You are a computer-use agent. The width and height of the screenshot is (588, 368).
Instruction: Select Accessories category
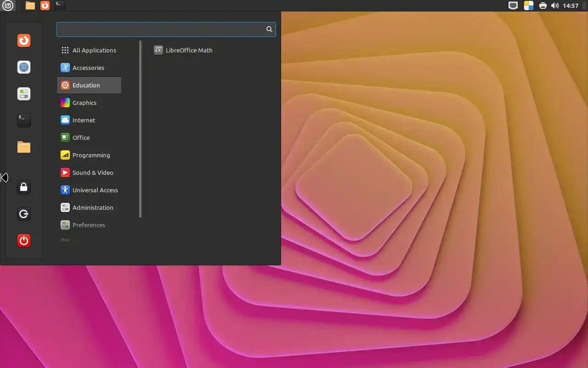[89, 68]
